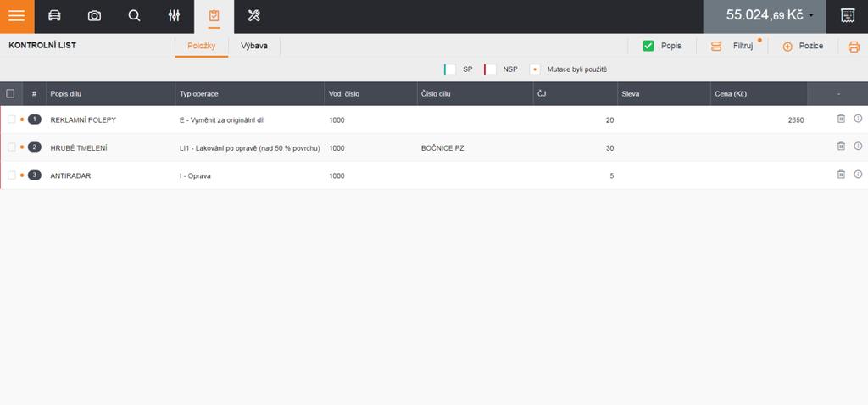Click the ČJ value 20
Screen dimensions: 868x405
[x=609, y=120]
